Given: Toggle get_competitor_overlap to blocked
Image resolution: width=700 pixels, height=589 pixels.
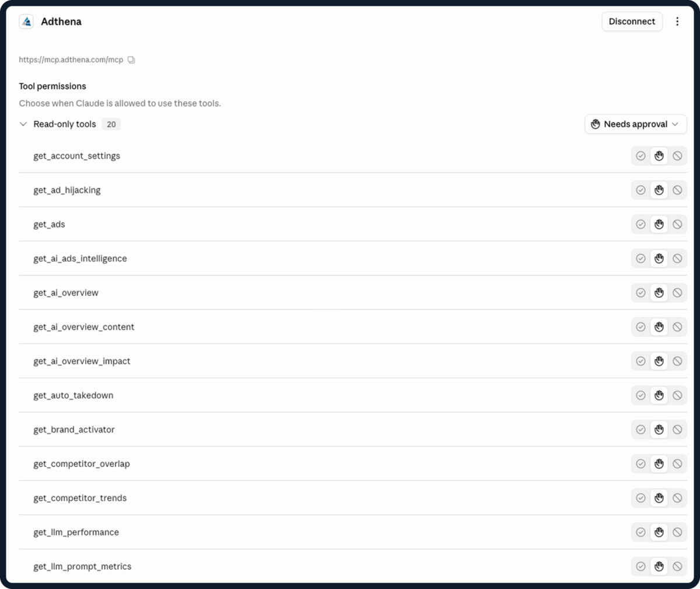Looking at the screenshot, I should click(677, 463).
